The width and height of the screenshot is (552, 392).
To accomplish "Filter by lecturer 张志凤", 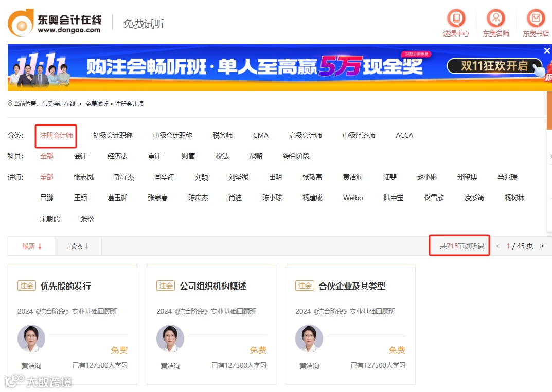I will coord(83,177).
